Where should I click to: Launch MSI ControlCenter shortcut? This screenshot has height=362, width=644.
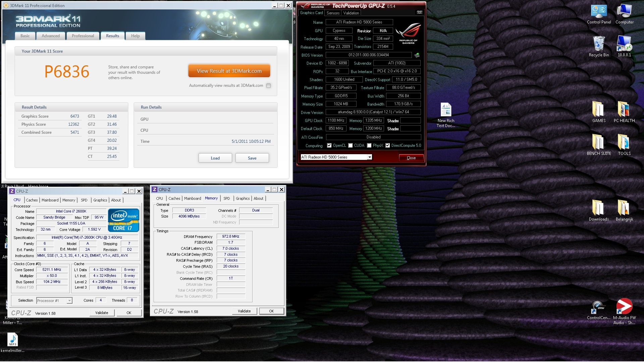pos(599,310)
